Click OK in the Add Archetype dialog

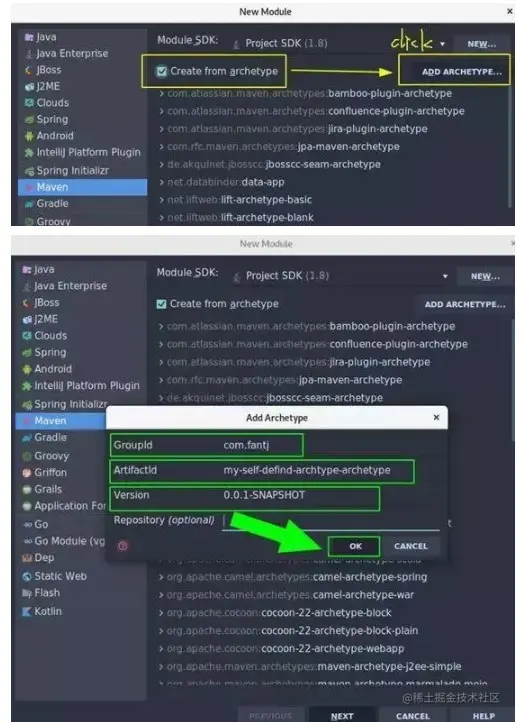pyautogui.click(x=355, y=547)
